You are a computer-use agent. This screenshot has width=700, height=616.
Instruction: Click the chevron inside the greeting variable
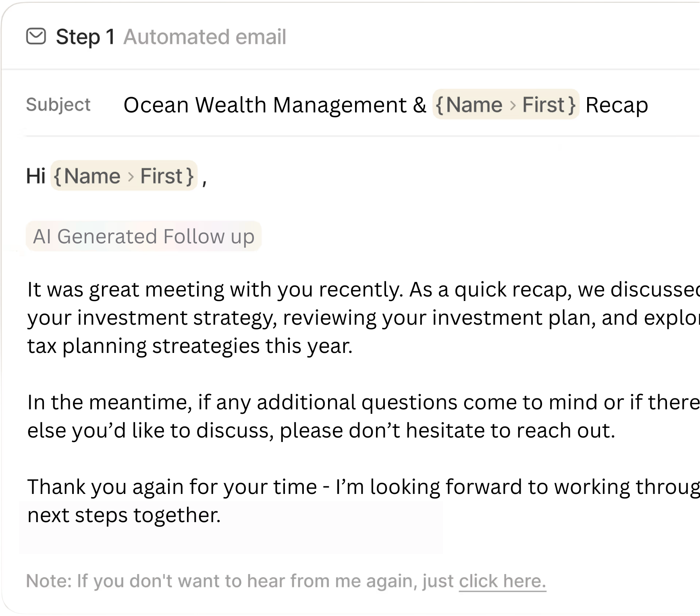pos(131,177)
